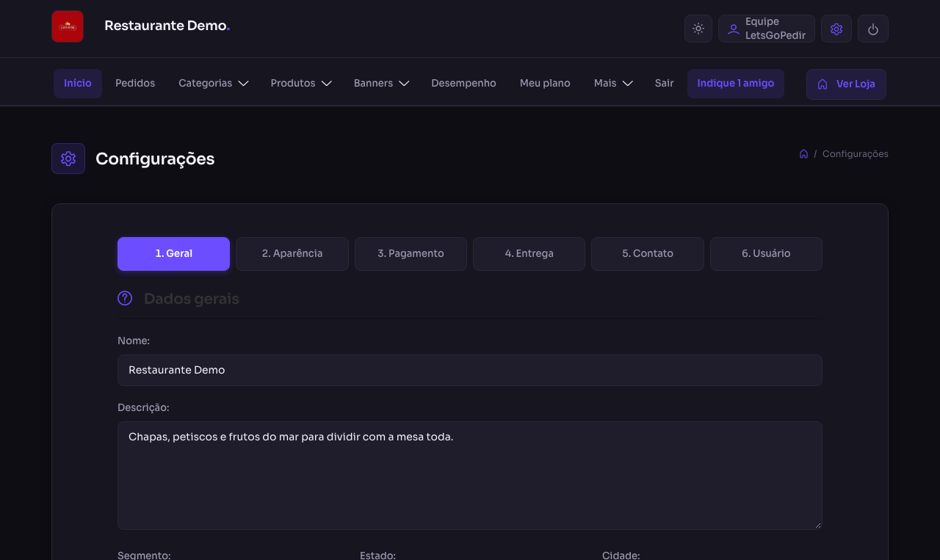Open settings via the header gear icon

coord(836,29)
